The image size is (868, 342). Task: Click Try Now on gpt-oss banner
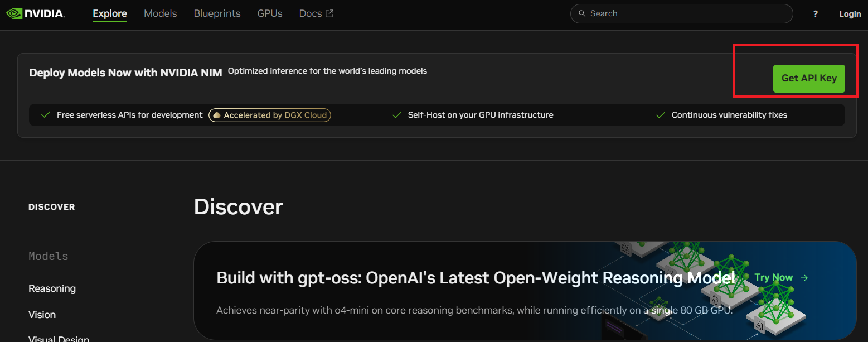(781, 277)
